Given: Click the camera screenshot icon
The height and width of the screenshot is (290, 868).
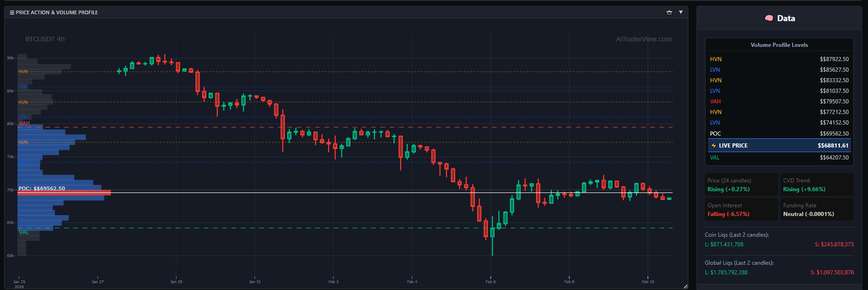Looking at the screenshot, I should [669, 12].
